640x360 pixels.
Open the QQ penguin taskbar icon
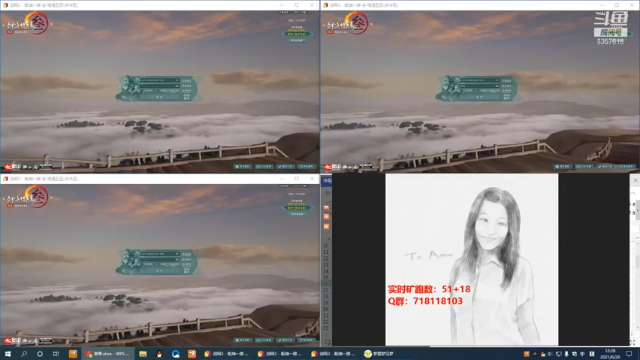pyautogui.click(x=159, y=354)
